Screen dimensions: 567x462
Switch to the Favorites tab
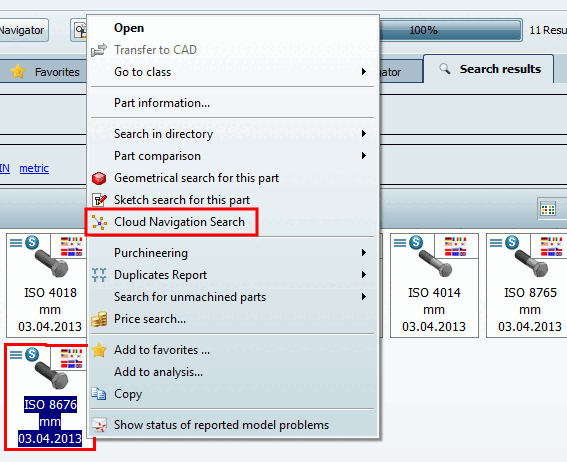43,71
